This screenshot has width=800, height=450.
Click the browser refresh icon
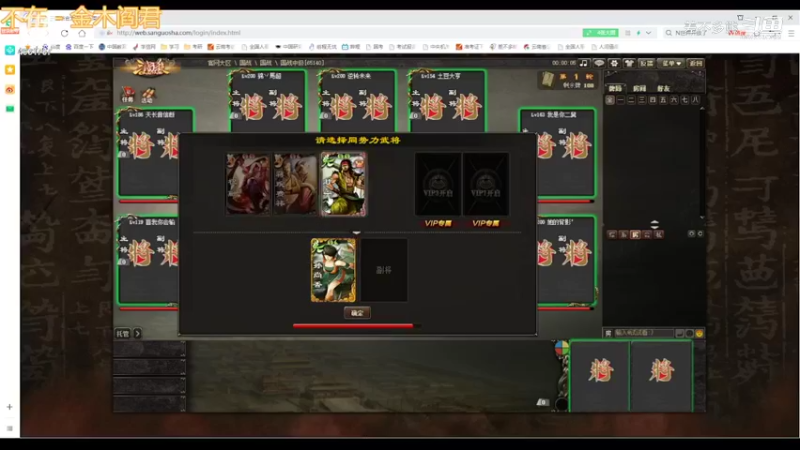coord(64,33)
